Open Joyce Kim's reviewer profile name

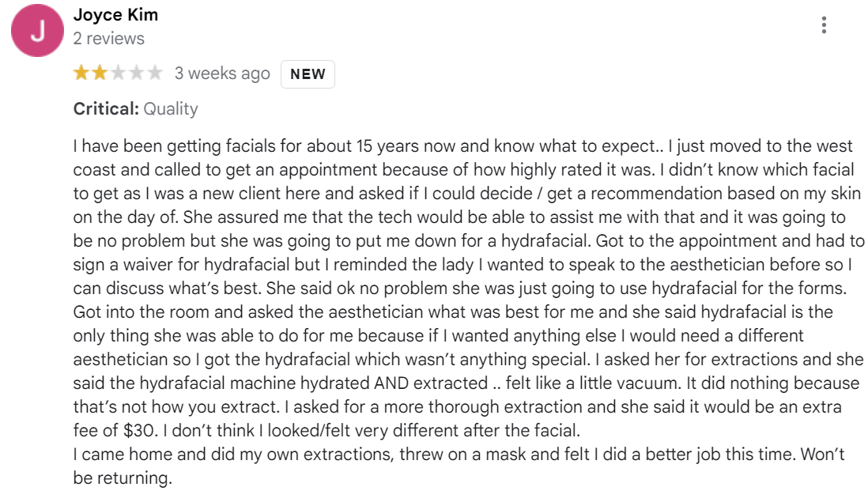pos(115,15)
